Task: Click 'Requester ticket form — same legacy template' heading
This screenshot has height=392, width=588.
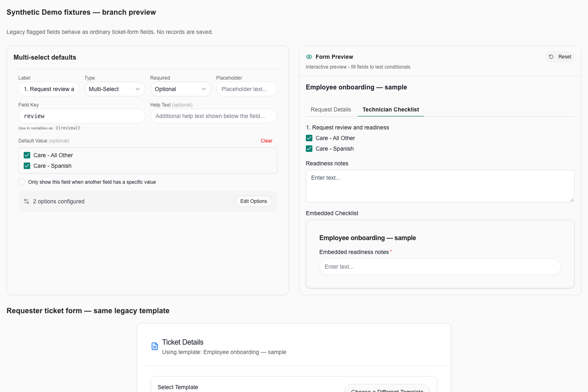Action: coord(88,311)
